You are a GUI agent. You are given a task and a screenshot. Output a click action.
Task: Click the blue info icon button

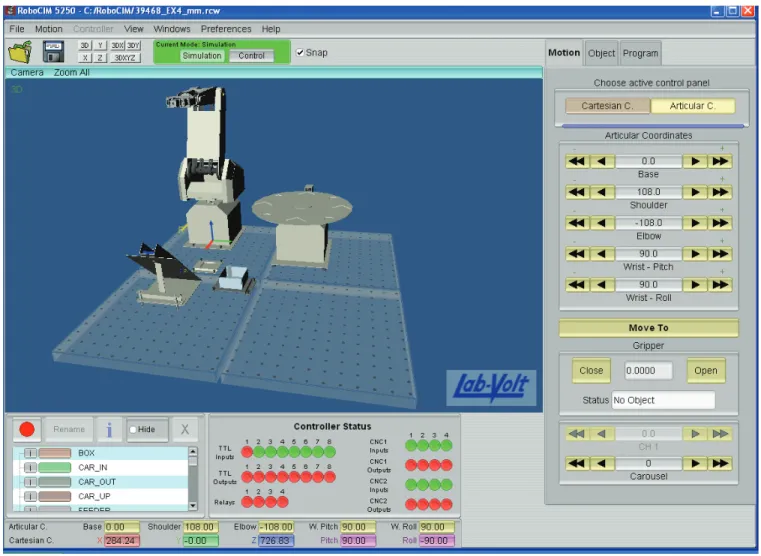coord(109,429)
